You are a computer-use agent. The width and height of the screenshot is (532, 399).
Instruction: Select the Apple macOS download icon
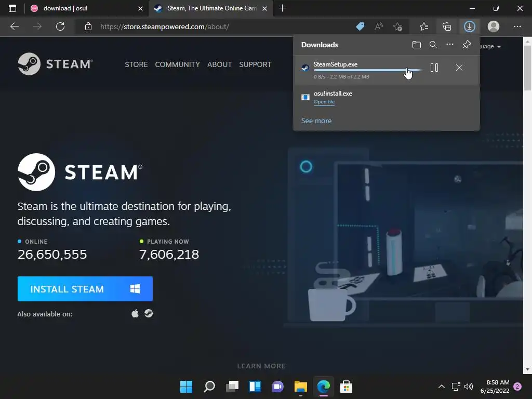tap(135, 313)
